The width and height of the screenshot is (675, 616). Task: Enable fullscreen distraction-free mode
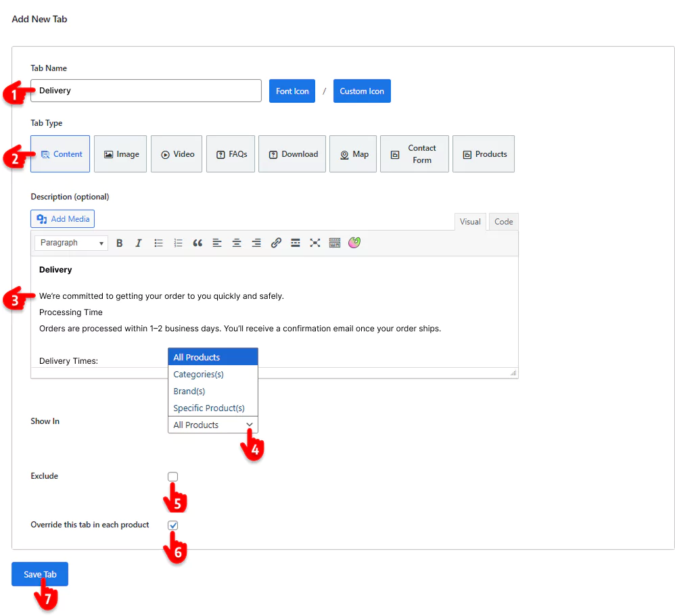(x=315, y=243)
